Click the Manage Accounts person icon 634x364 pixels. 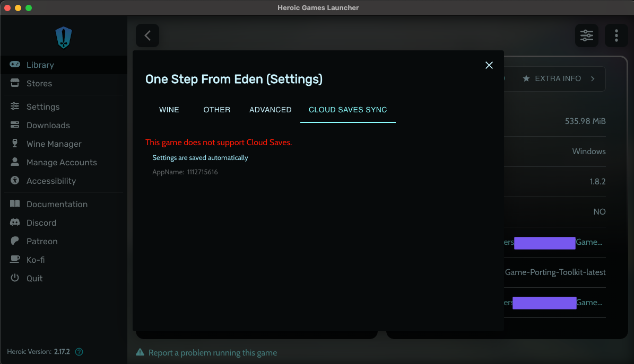pos(15,162)
